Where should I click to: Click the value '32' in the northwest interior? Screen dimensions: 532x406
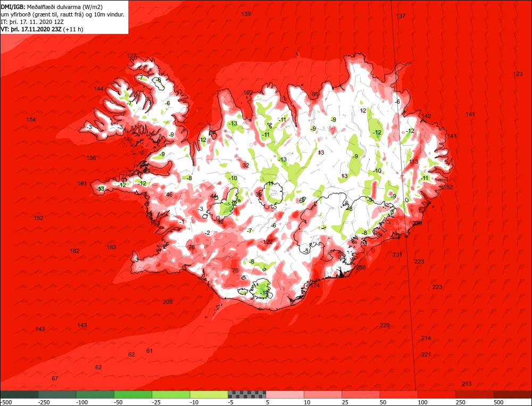246,165
